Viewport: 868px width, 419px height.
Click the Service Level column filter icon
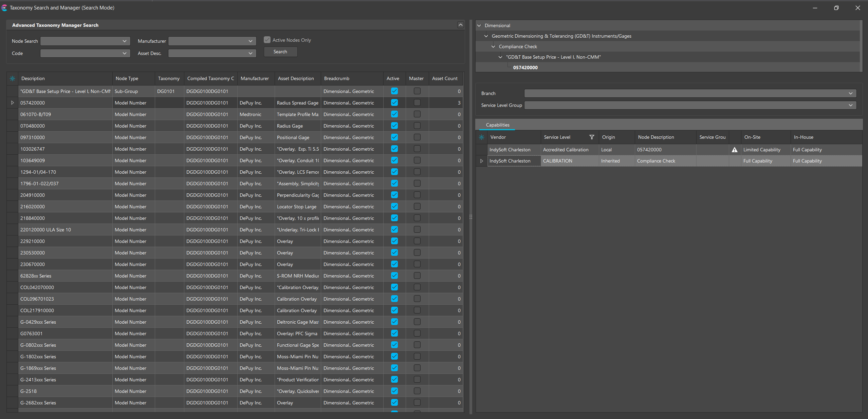pos(592,137)
